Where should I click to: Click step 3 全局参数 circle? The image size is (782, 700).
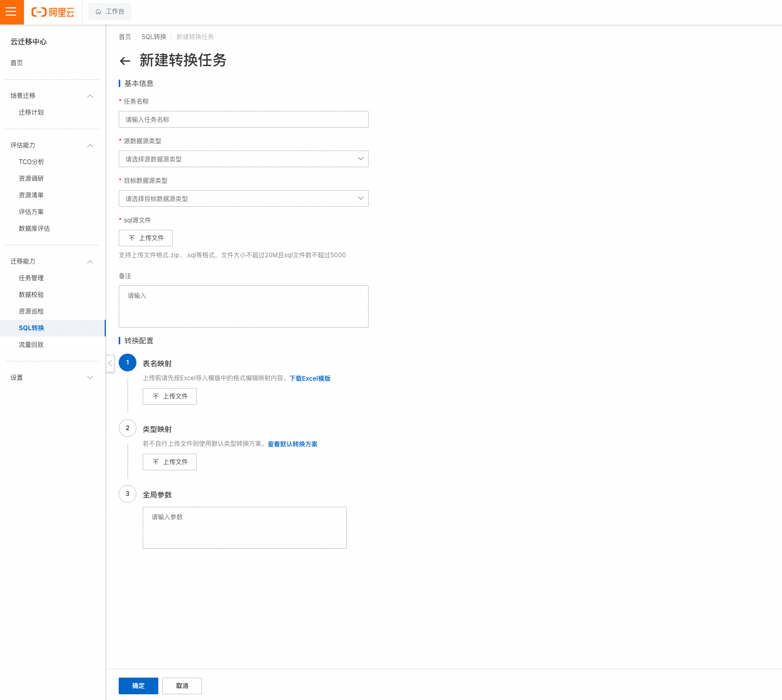(x=128, y=494)
